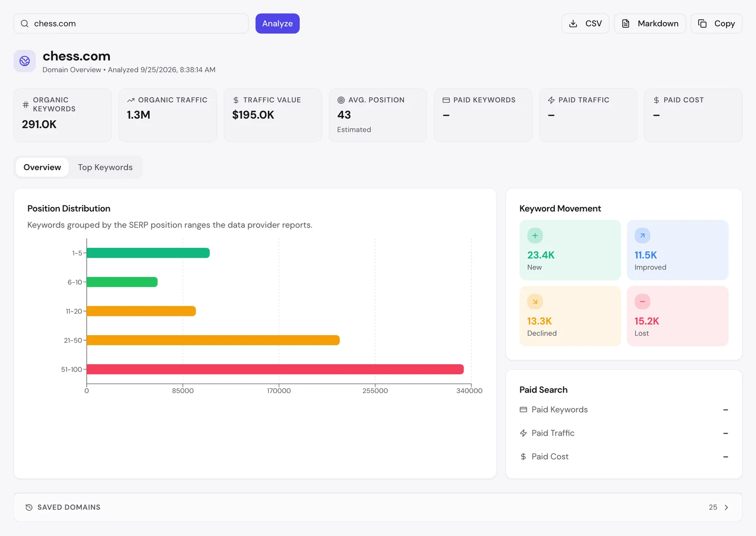
Task: Click the red minus icon for Lost keywords
Action: coord(642,302)
